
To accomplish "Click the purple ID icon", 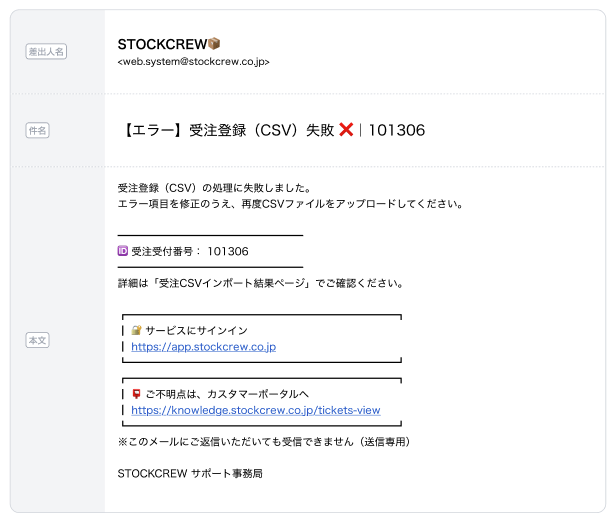I will click(123, 251).
